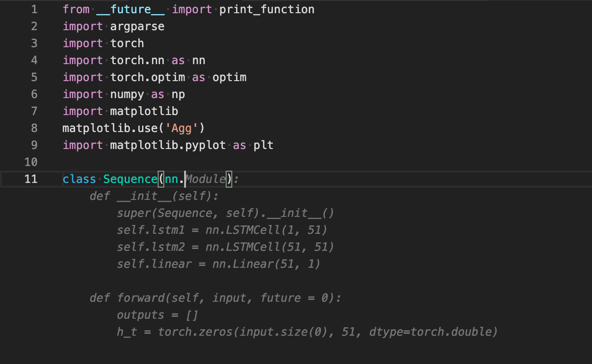This screenshot has width=592, height=364.
Task: Click line number 1 in the gutter
Action: 34,9
